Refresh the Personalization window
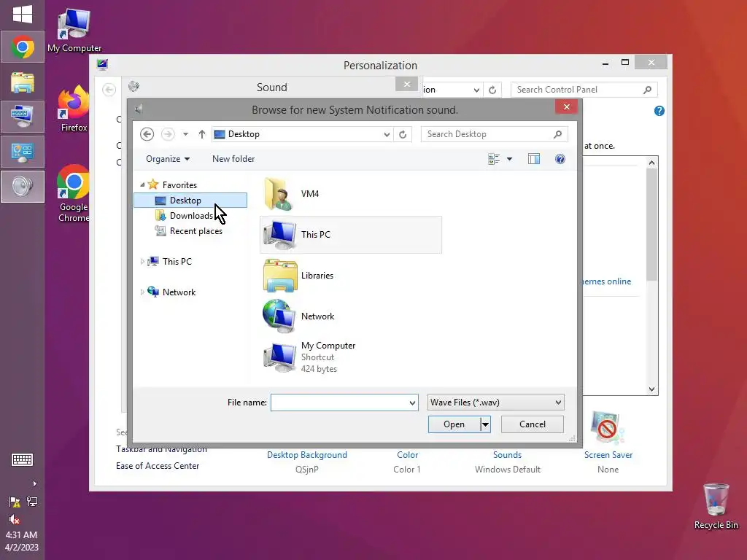Image resolution: width=747 pixels, height=560 pixels. 492,90
